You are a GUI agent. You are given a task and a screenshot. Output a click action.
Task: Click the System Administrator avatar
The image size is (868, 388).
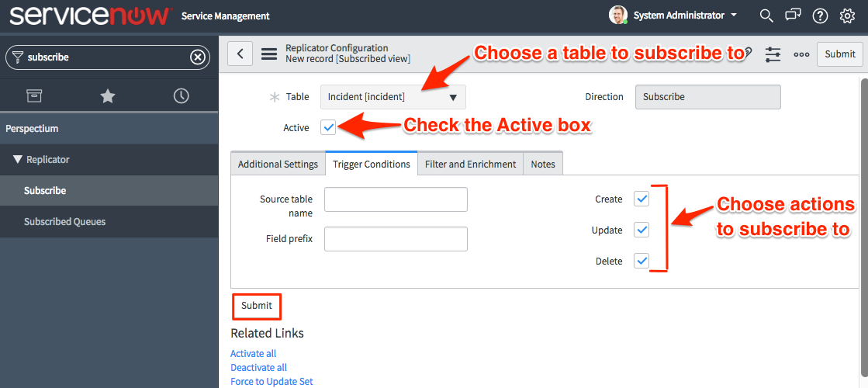[617, 15]
